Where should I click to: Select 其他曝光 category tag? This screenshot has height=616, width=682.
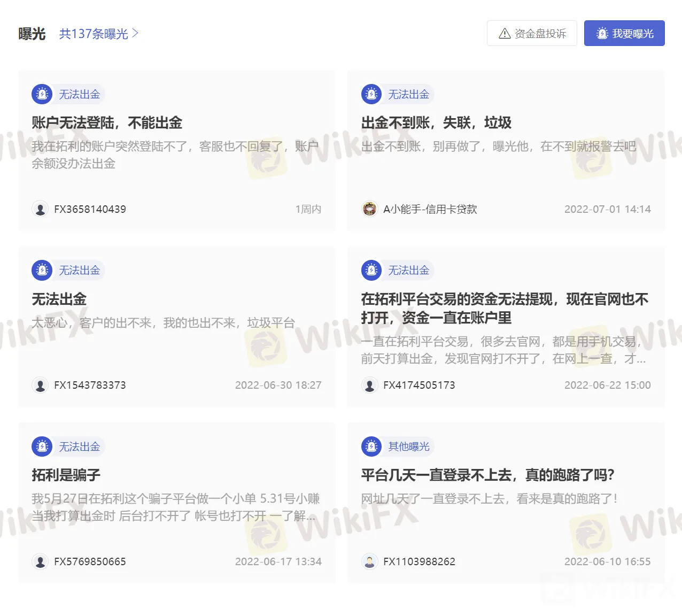408,446
